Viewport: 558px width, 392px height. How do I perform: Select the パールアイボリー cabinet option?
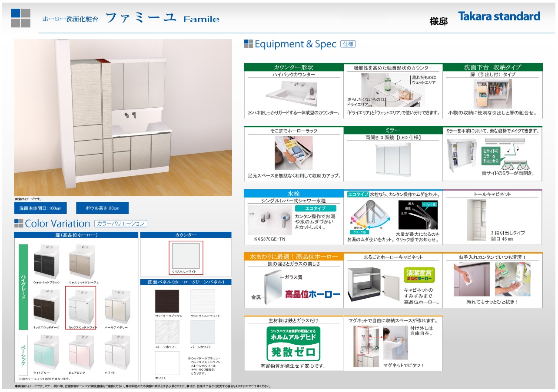[x=117, y=306]
